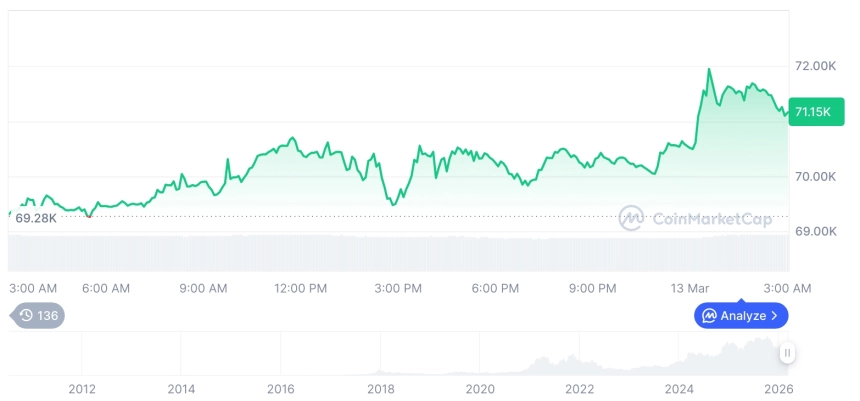Click the highest peak of the price line
Screen dimensions: 860x401
coord(709,70)
